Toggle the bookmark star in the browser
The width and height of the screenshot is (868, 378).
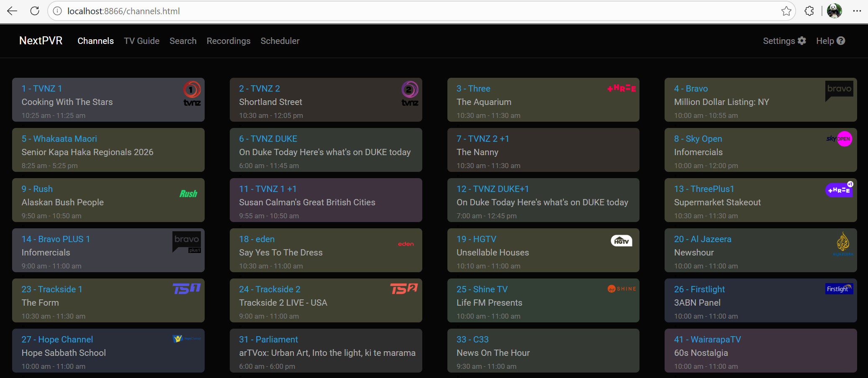786,11
